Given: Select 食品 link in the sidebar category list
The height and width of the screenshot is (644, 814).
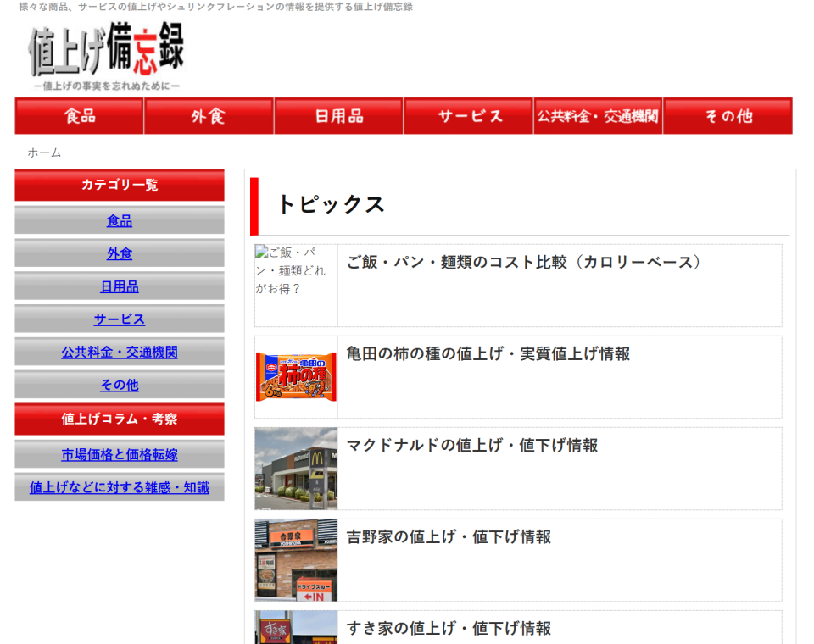Looking at the screenshot, I should 120,221.
